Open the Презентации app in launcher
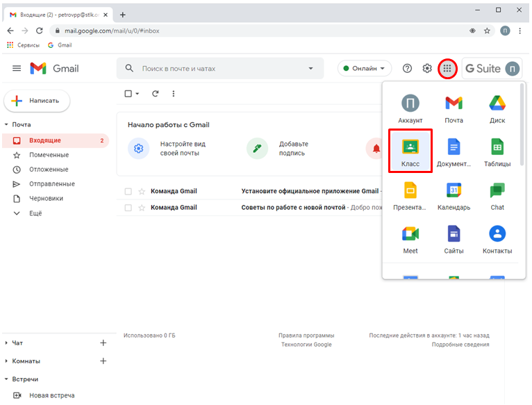Image resolution: width=532 pixels, height=405 pixels. point(410,196)
